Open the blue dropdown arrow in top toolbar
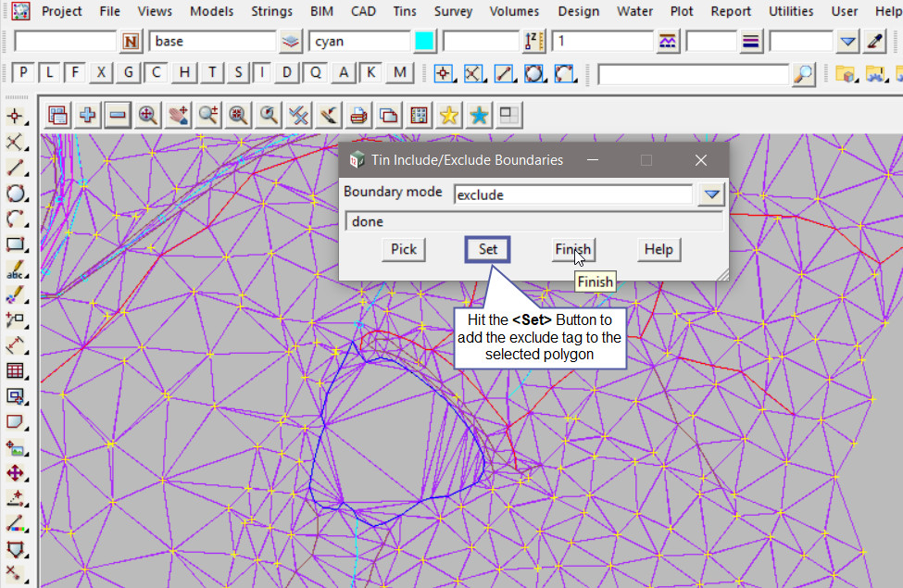 [847, 42]
